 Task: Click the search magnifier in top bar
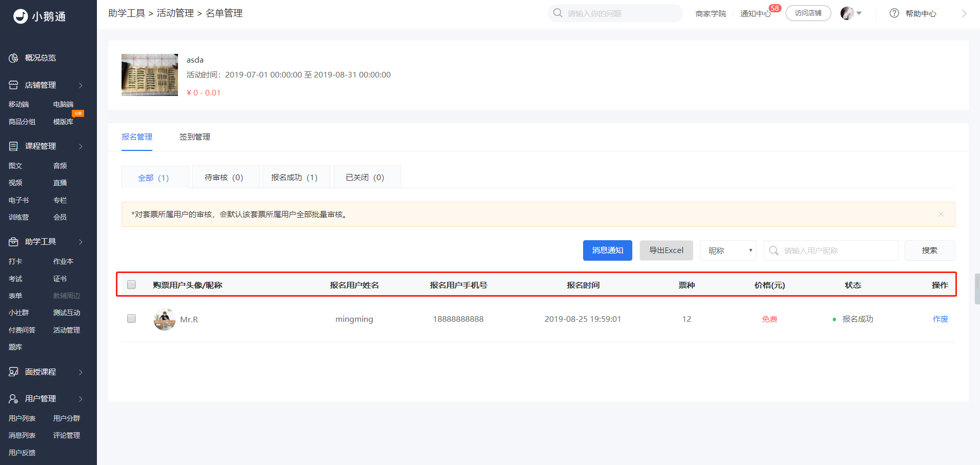(x=558, y=13)
